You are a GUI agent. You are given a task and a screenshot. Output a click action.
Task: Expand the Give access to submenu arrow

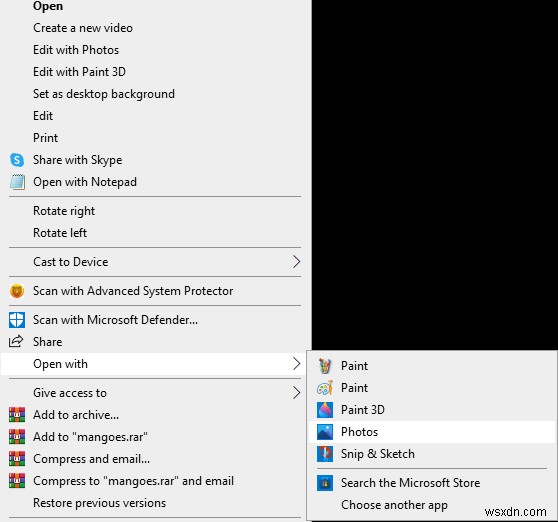pos(296,392)
